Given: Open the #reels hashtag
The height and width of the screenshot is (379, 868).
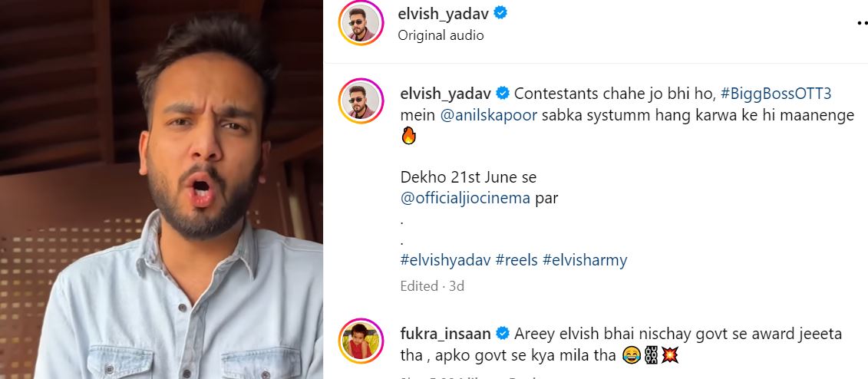Looking at the screenshot, I should 517,260.
